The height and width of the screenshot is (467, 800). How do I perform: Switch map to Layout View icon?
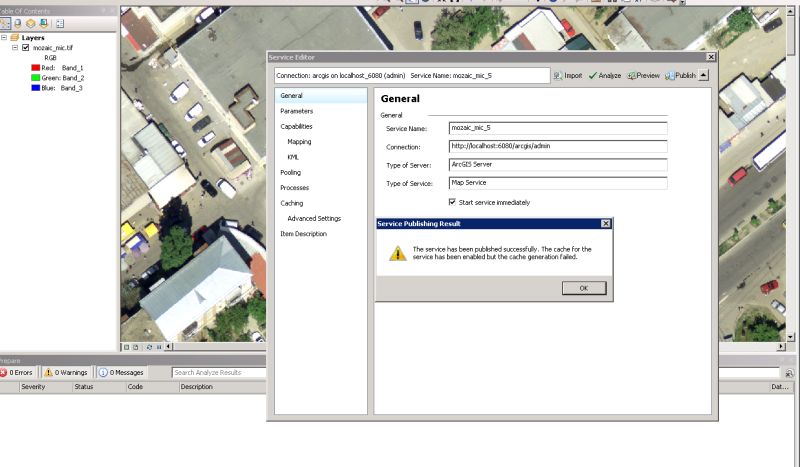[136, 347]
